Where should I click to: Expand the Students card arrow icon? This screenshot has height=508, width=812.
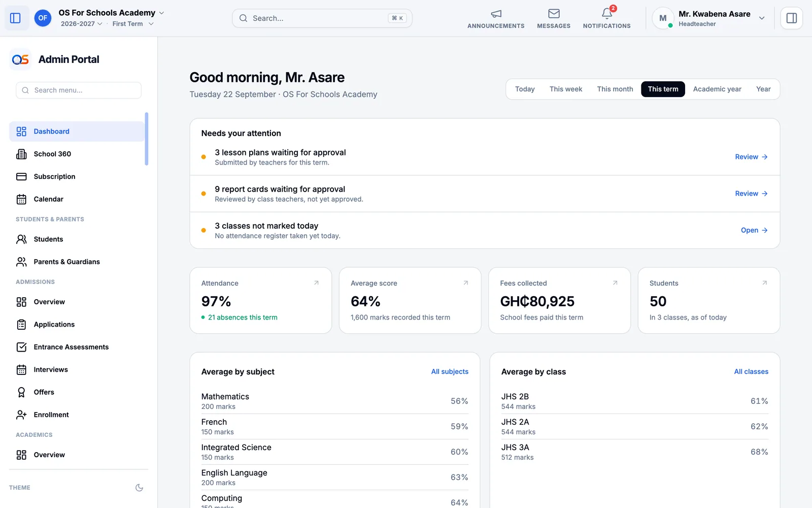click(764, 283)
